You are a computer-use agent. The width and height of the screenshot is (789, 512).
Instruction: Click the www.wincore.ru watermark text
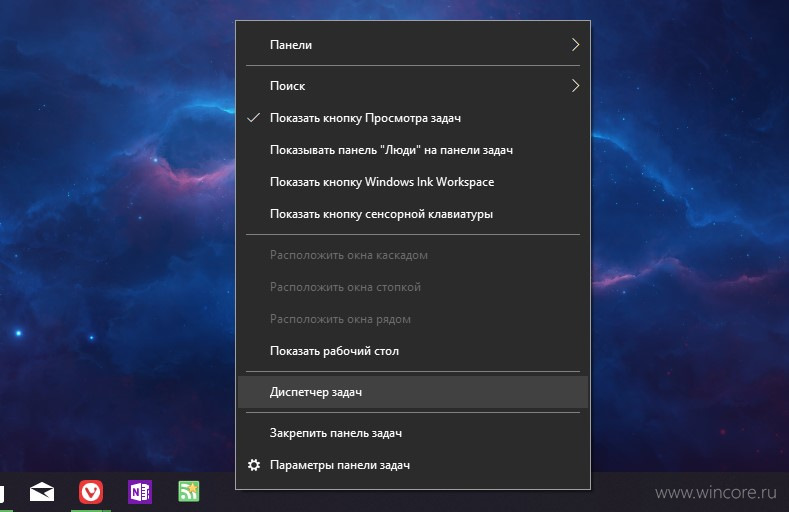(716, 492)
